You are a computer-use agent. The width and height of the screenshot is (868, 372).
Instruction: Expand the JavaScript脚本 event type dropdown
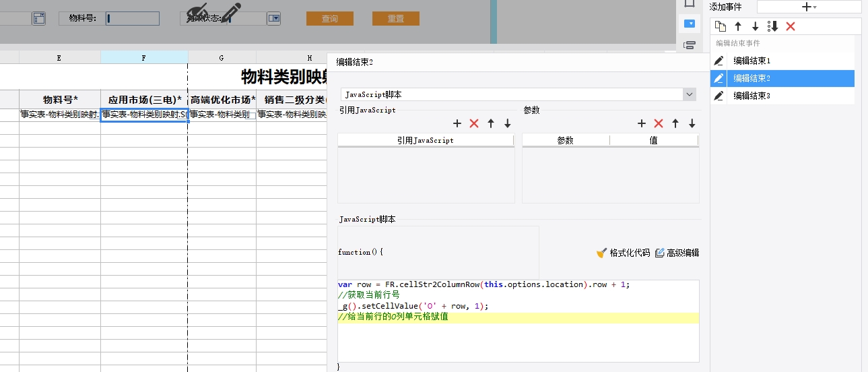pos(690,94)
